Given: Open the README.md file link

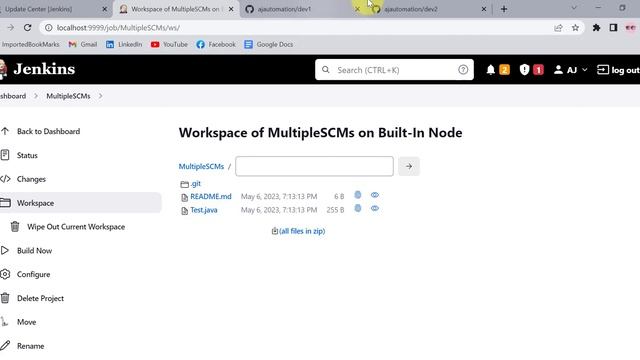Looking at the screenshot, I should click(211, 196).
